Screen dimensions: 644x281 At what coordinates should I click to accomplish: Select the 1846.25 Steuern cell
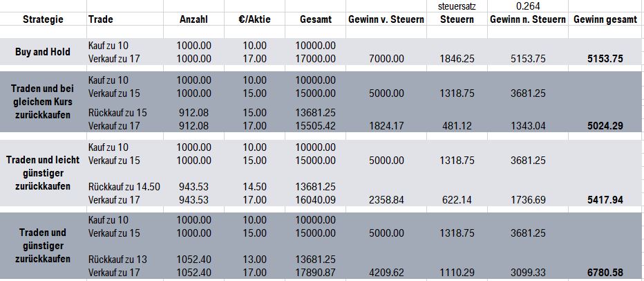pyautogui.click(x=457, y=59)
